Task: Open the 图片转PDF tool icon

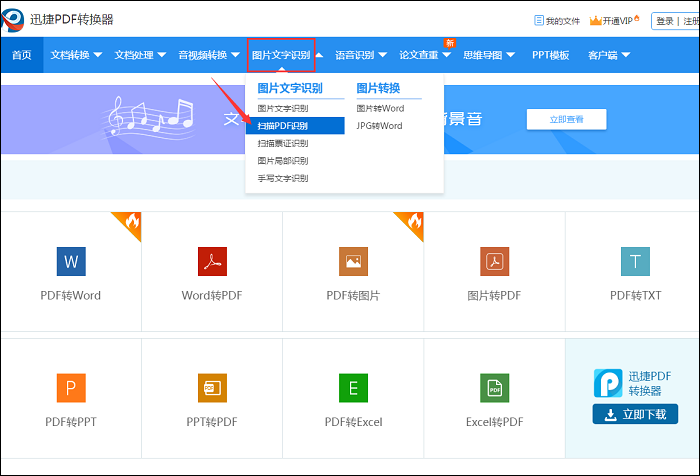Action: point(494,261)
